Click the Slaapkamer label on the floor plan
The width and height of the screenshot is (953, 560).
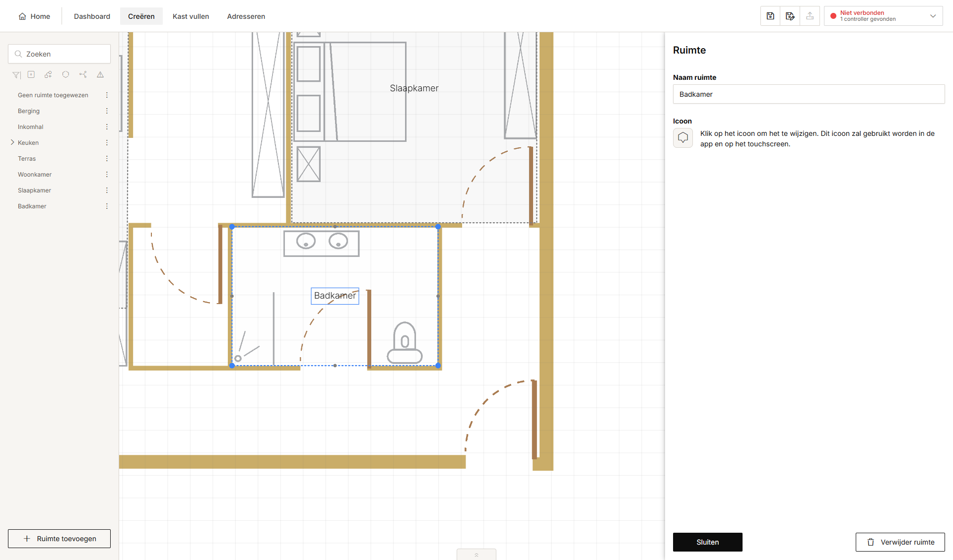(x=414, y=88)
